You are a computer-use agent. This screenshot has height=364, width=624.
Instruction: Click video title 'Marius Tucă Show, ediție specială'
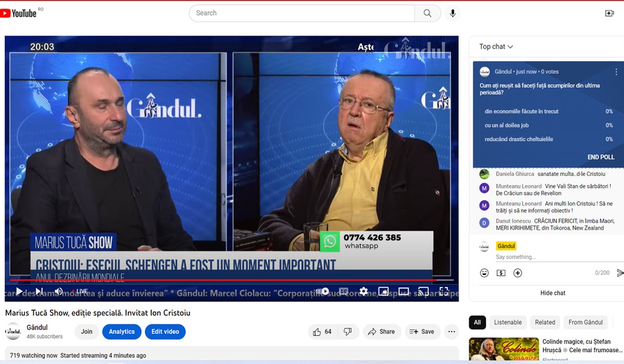click(98, 313)
